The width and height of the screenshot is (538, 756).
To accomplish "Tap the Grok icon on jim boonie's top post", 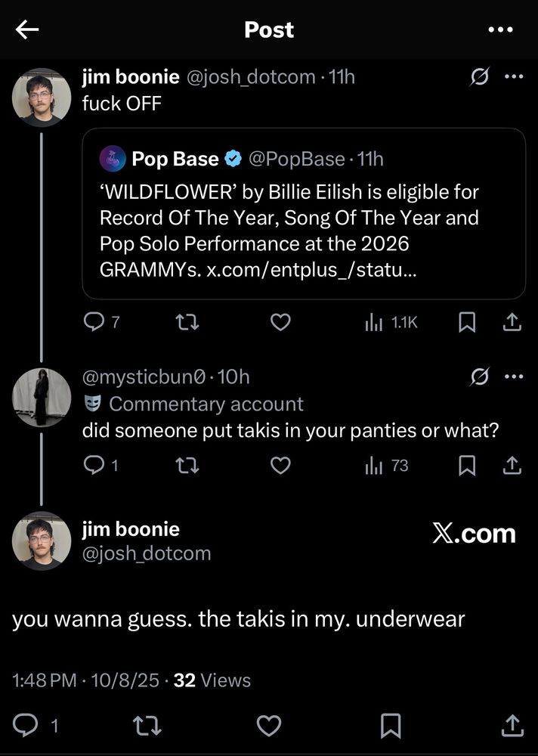I will click(479, 77).
